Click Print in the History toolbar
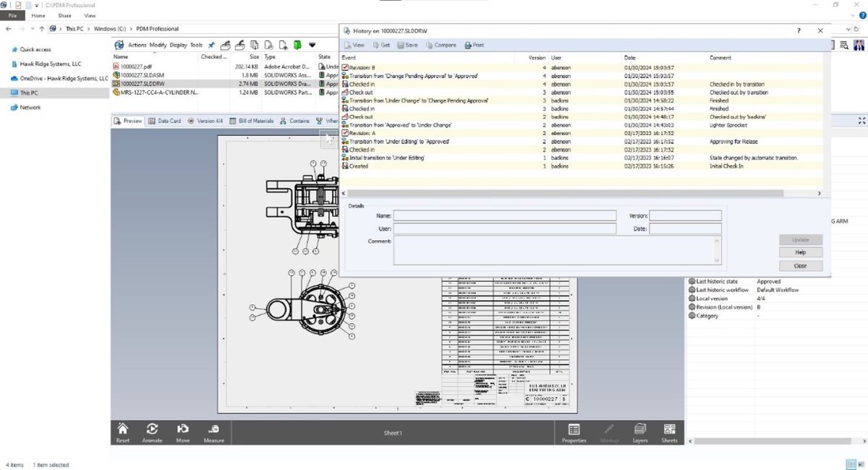Screen dimensions: 868x470 coord(475,45)
